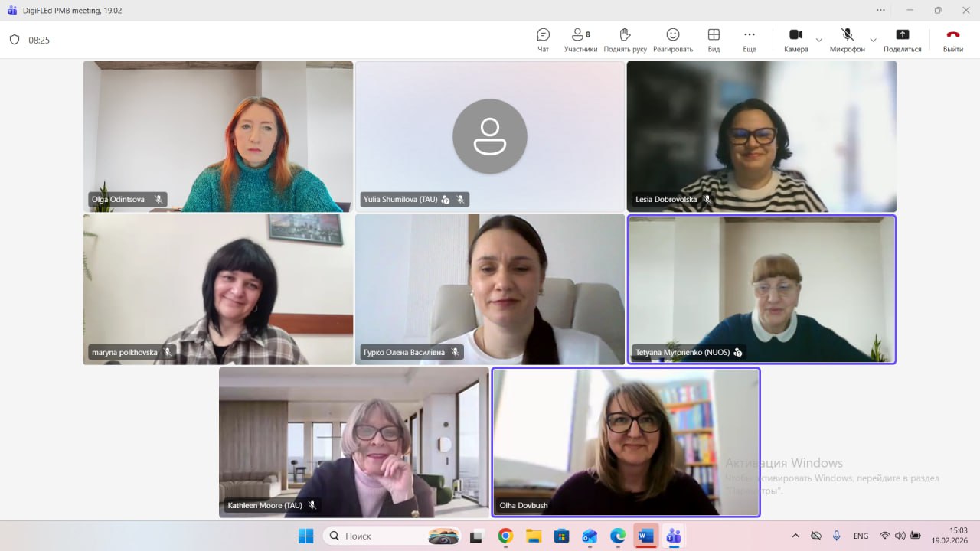Viewport: 980px width, 551px height.
Task: Open Microsoft Teams from the taskbar
Action: pyautogui.click(x=674, y=536)
